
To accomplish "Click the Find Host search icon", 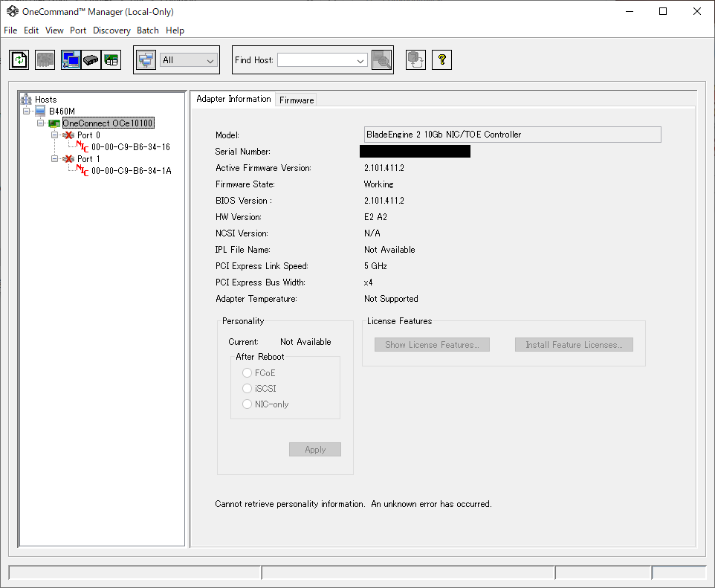I will coord(381,60).
